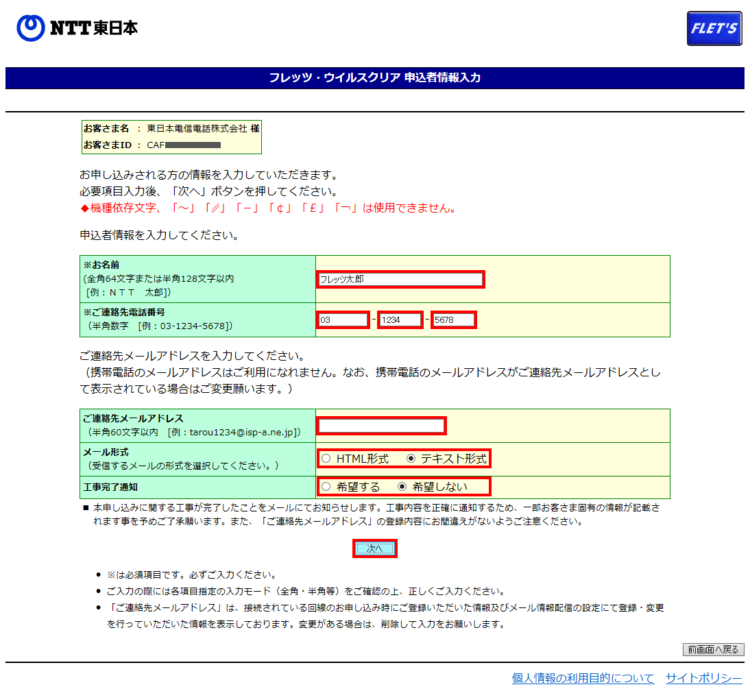Choose 希望しない for completion notice

pos(402,487)
